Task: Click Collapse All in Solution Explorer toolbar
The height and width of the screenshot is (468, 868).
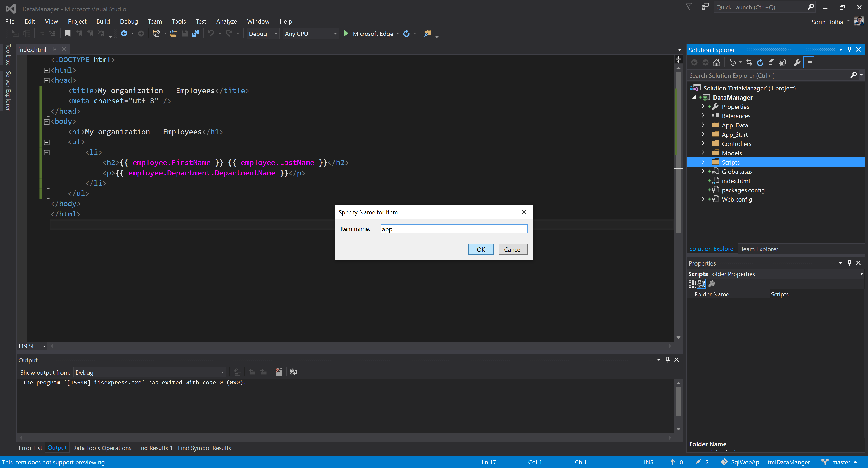Action: tap(771, 63)
